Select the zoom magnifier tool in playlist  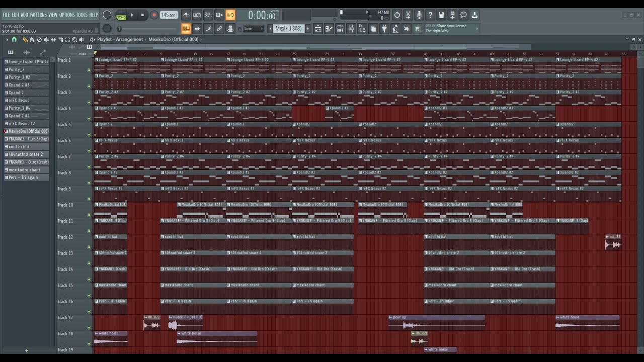[74, 40]
